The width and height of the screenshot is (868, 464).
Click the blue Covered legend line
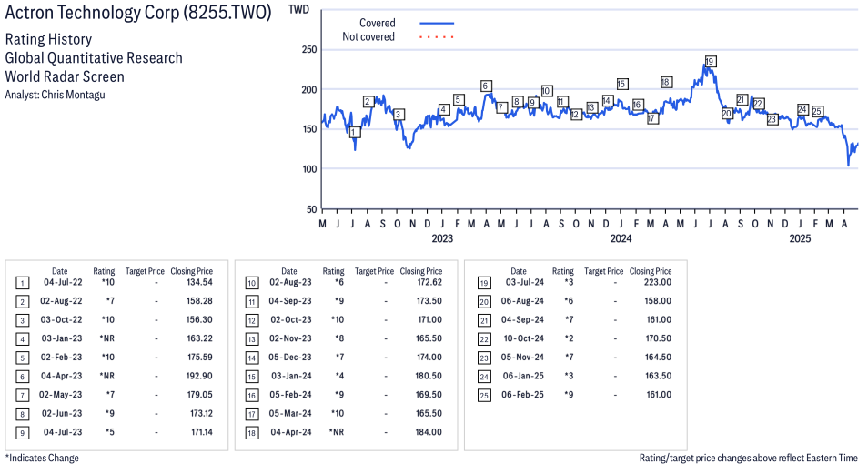(x=437, y=24)
